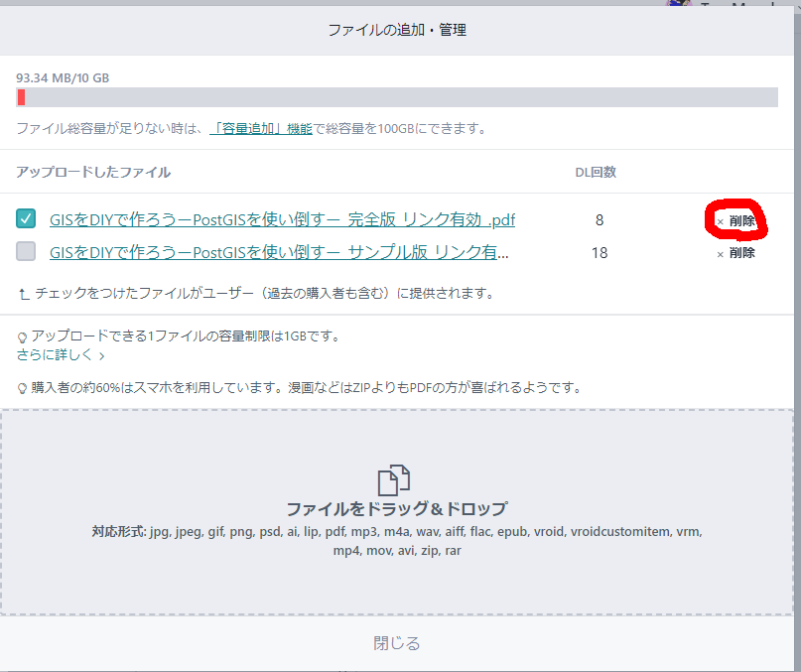Click the x icon for the 完全版 file
Screen dimensions: 801x672
pos(721,221)
